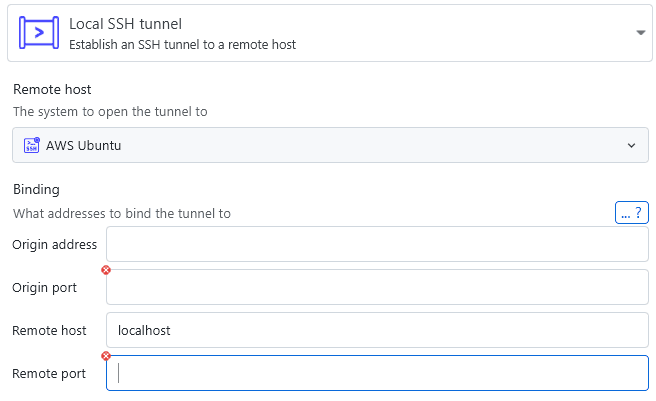Click the Remote host field containing localhost
Viewport: 656px width, 401px height.
click(377, 330)
